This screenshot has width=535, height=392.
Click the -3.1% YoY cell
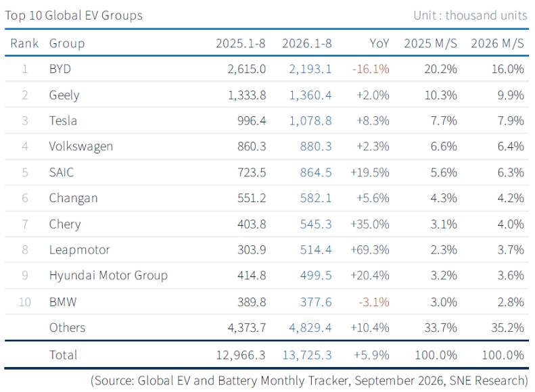pos(374,302)
